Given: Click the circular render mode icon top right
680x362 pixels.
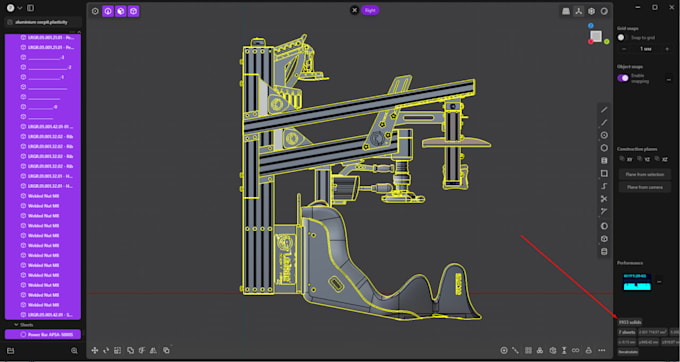Looking at the screenshot, I should [x=604, y=12].
